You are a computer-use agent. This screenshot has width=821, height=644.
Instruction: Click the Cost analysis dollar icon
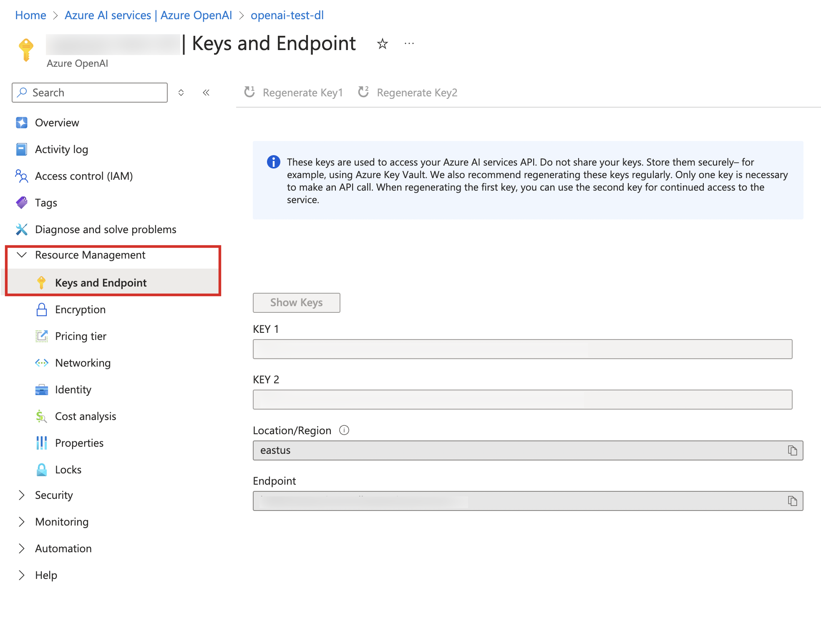point(41,416)
